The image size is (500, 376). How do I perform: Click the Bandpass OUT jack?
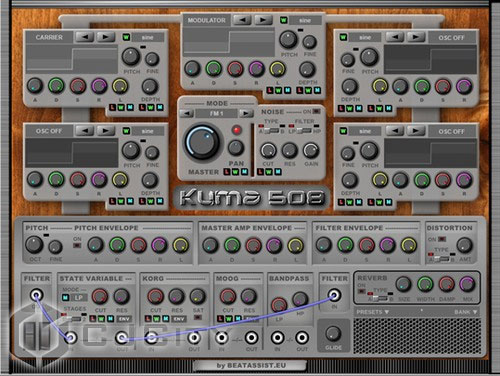tap(302, 338)
